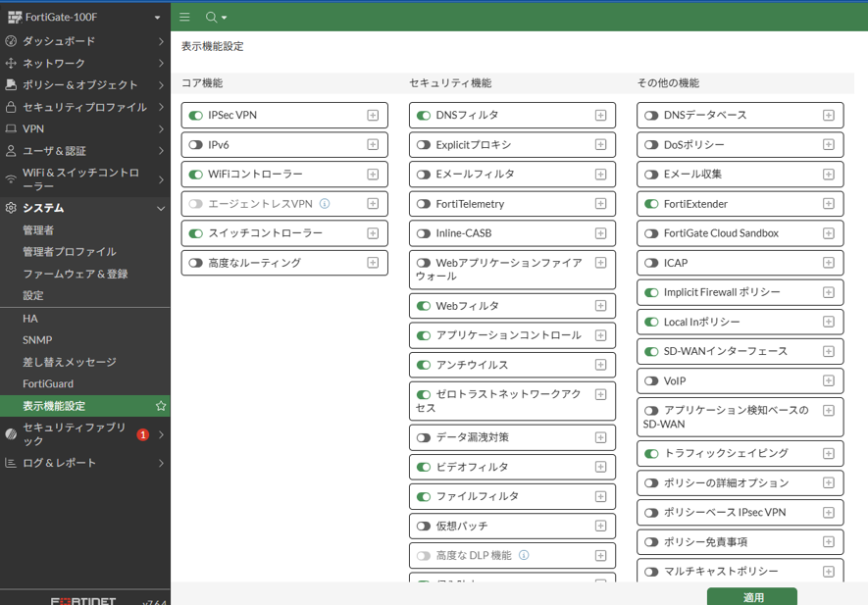Click the Implicit Firewall ポリシー label
This screenshot has width=868, height=605.
(x=722, y=292)
